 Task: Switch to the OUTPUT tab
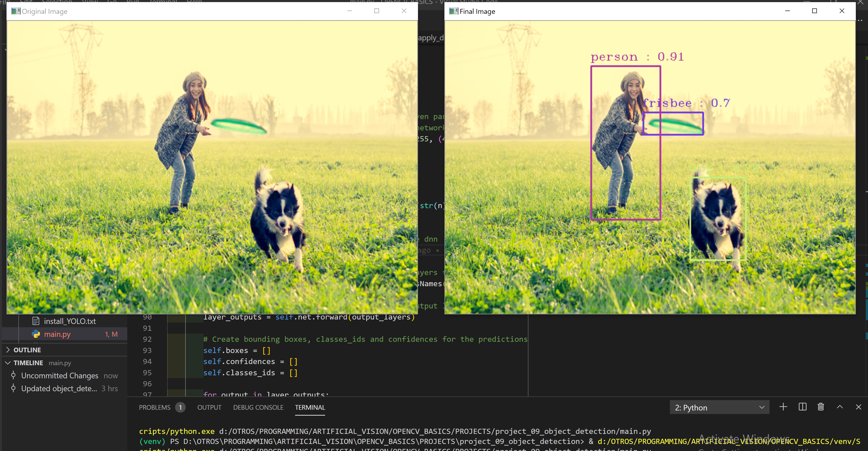click(x=209, y=408)
